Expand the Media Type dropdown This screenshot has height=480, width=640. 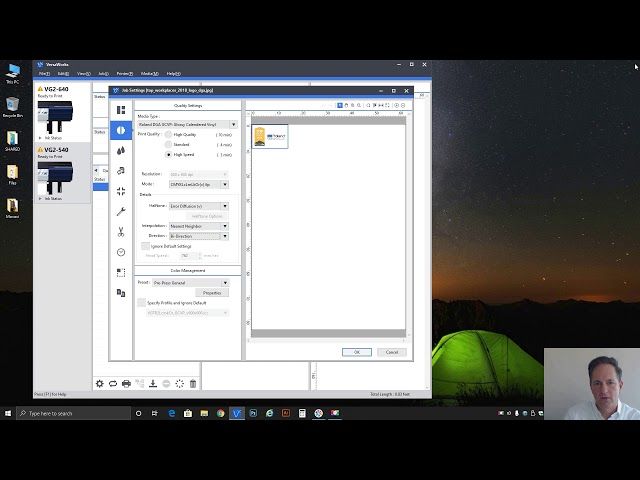click(x=233, y=124)
